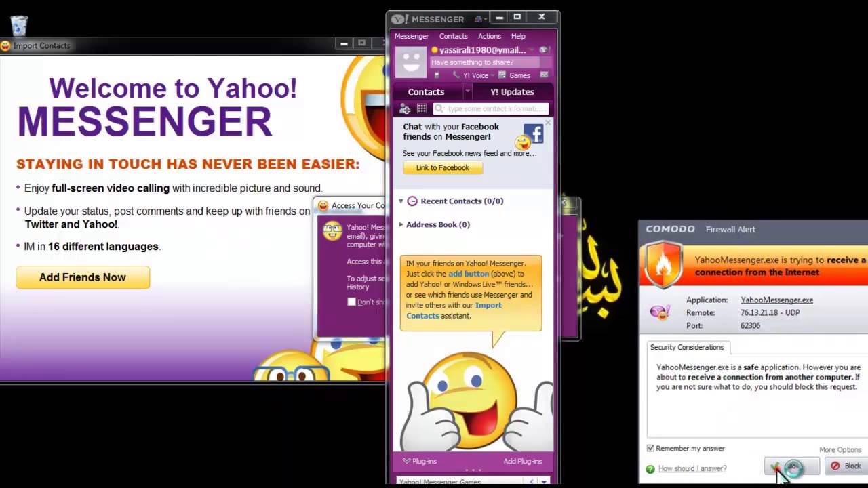Screen dimensions: 868x488
Task: Expand the Plug-ins panel chevron
Action: (x=406, y=461)
